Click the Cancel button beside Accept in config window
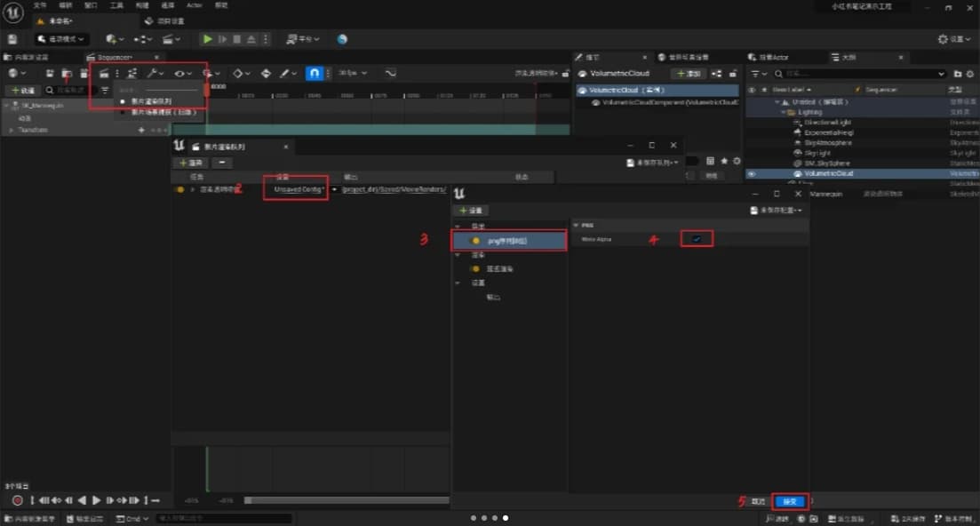This screenshot has height=526, width=980. tap(758, 502)
